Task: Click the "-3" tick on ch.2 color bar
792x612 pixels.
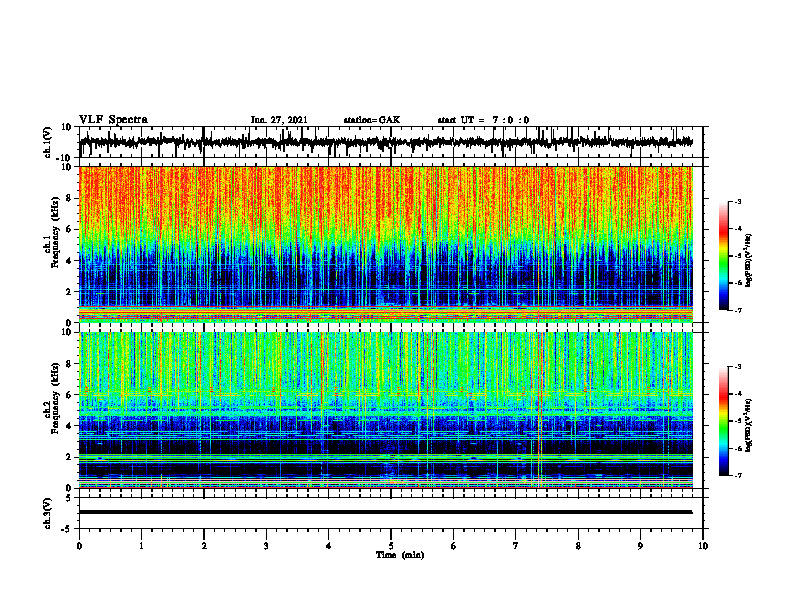Action: pos(737,367)
